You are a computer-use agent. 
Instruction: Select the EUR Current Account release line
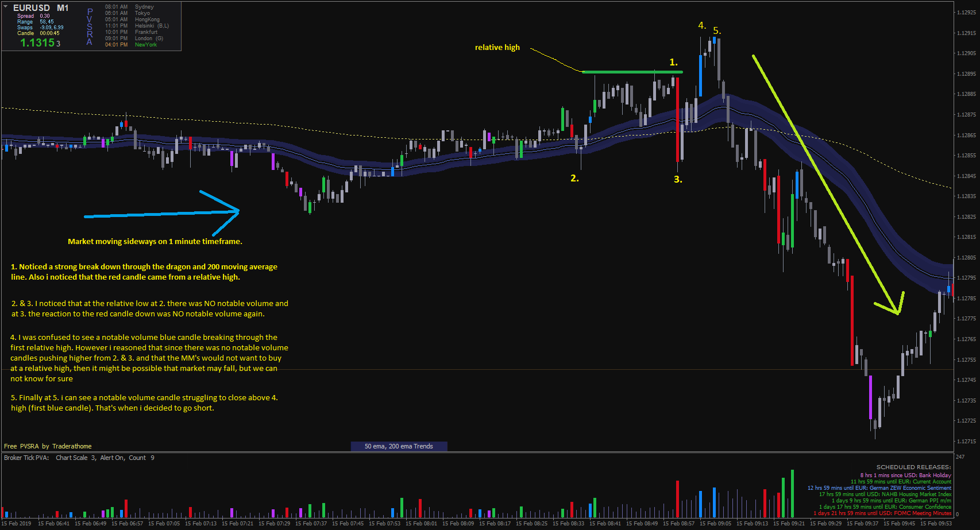tap(901, 482)
